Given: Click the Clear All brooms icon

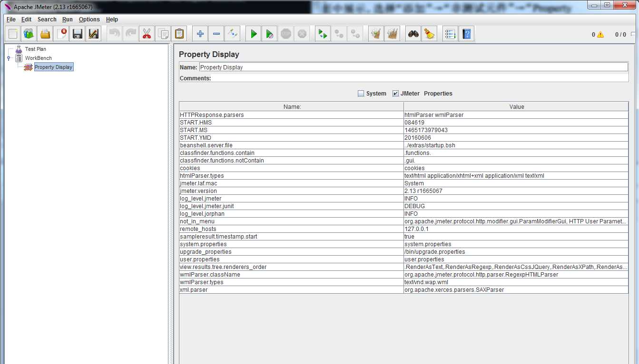Looking at the screenshot, I should [393, 34].
